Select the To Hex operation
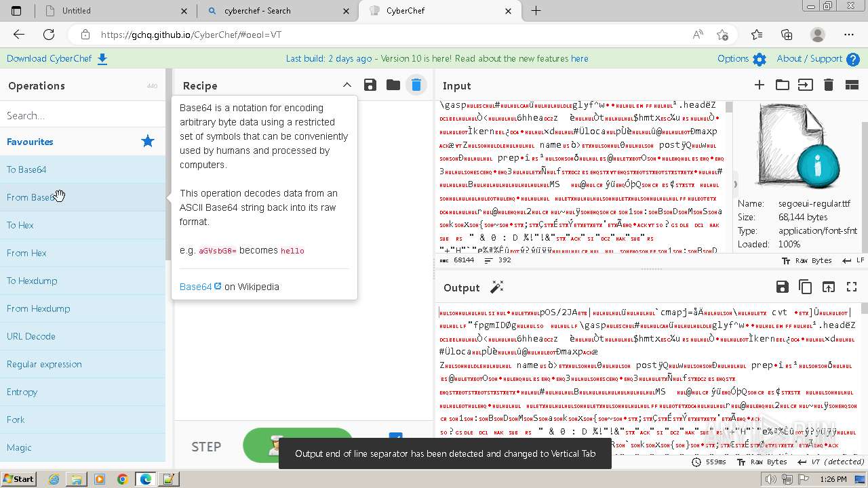This screenshot has width=868, height=488. [x=83, y=225]
